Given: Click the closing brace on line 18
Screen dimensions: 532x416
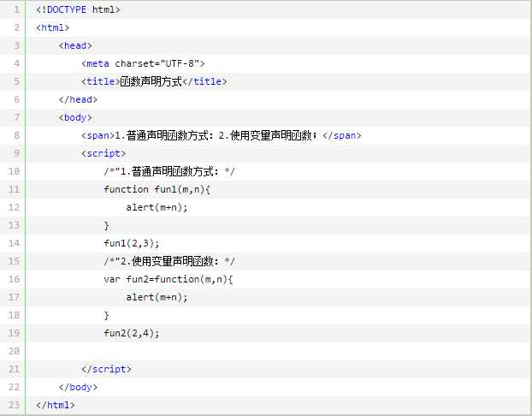Looking at the screenshot, I should coord(107,316).
